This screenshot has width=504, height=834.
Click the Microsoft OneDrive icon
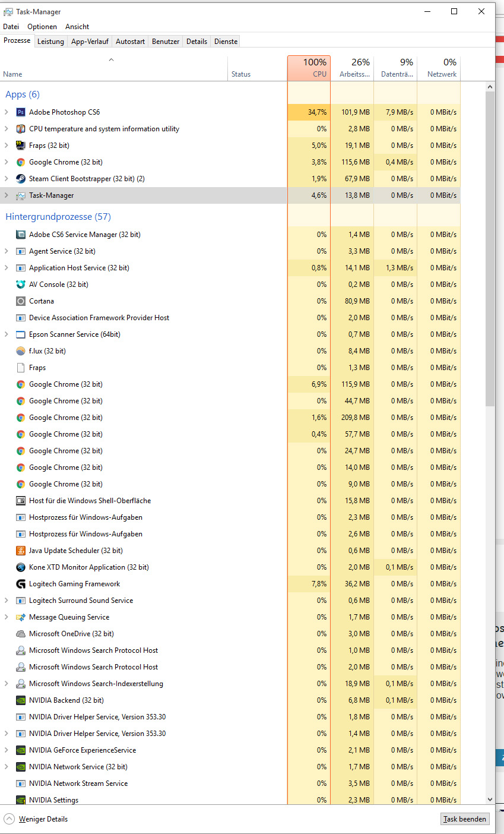pyautogui.click(x=21, y=634)
